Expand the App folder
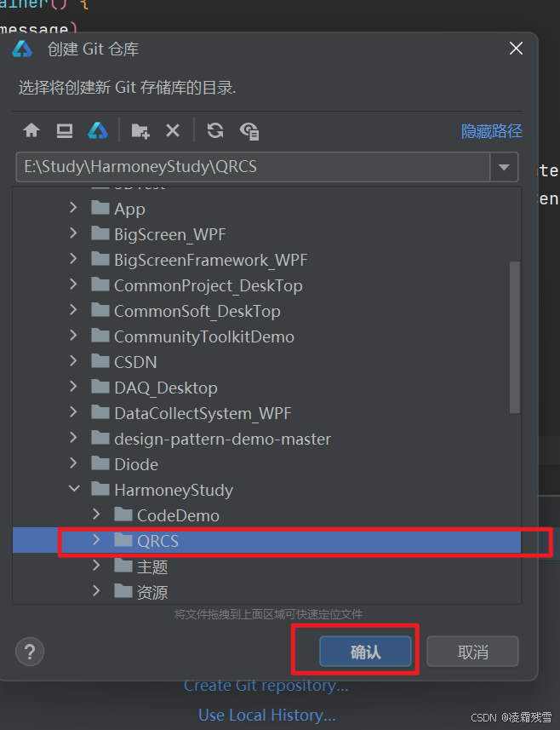This screenshot has width=560, height=730. point(73,208)
